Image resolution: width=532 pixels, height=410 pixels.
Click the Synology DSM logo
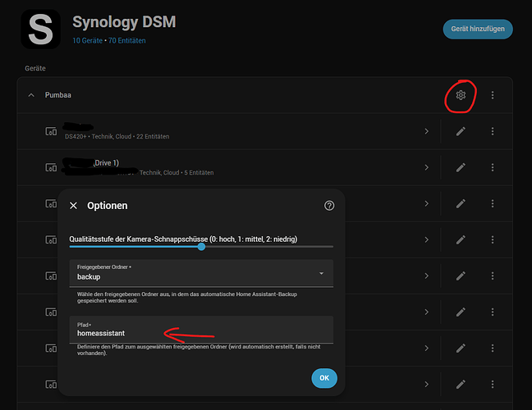[x=41, y=30]
